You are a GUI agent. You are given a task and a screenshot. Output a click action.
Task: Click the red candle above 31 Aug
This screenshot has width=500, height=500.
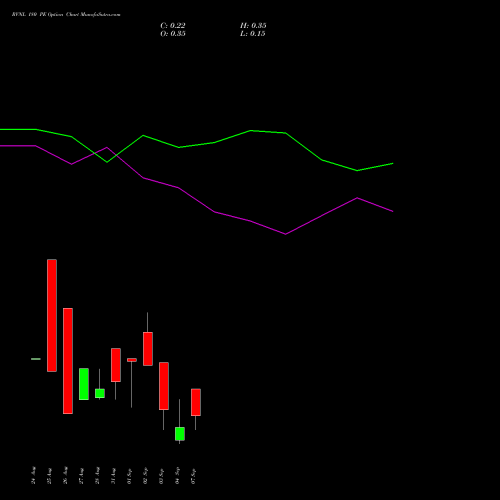pyautogui.click(x=116, y=365)
